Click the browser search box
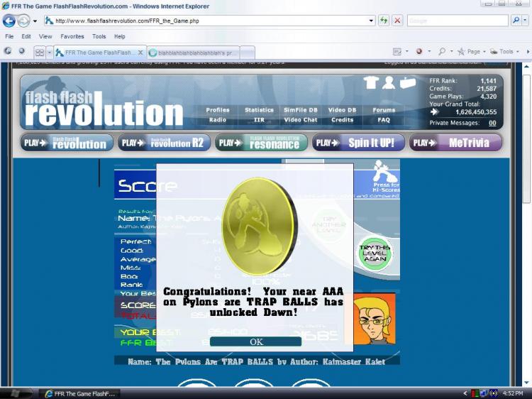Viewport: 532px width, 399px height. coord(458,21)
